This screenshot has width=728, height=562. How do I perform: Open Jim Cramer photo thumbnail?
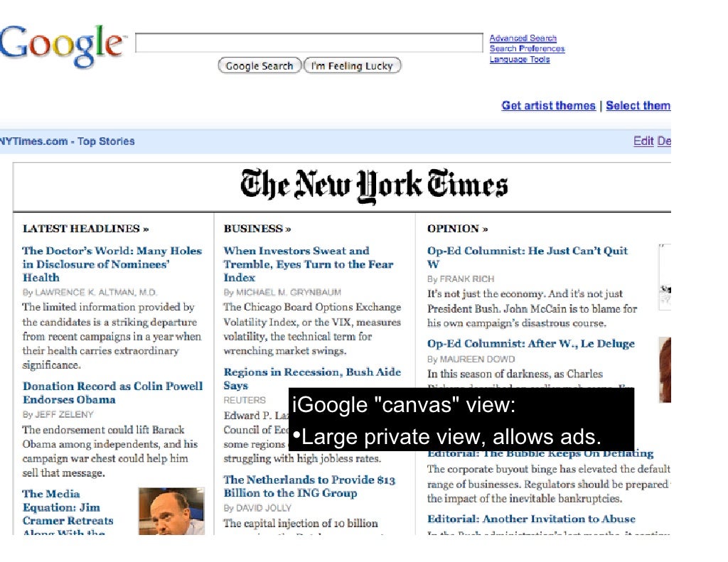click(x=171, y=511)
